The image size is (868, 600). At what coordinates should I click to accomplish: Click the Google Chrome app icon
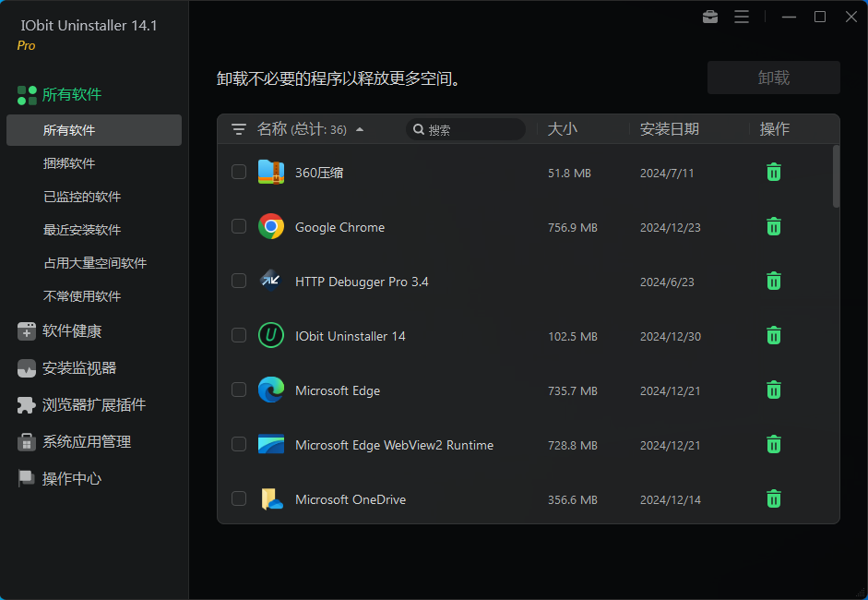[x=271, y=226]
